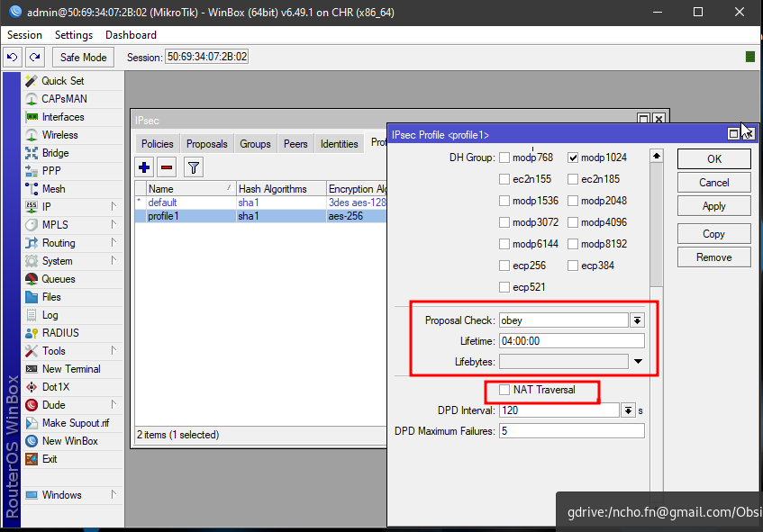763x532 pixels.
Task: Click the IPsec Profile vertical scrollbar
Action: (657, 225)
